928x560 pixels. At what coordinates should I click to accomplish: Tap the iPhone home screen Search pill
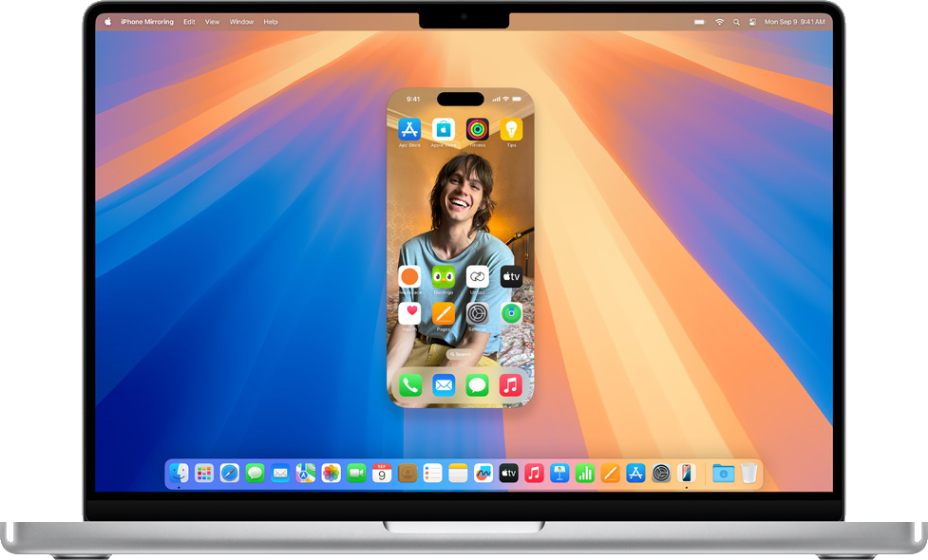click(x=461, y=354)
